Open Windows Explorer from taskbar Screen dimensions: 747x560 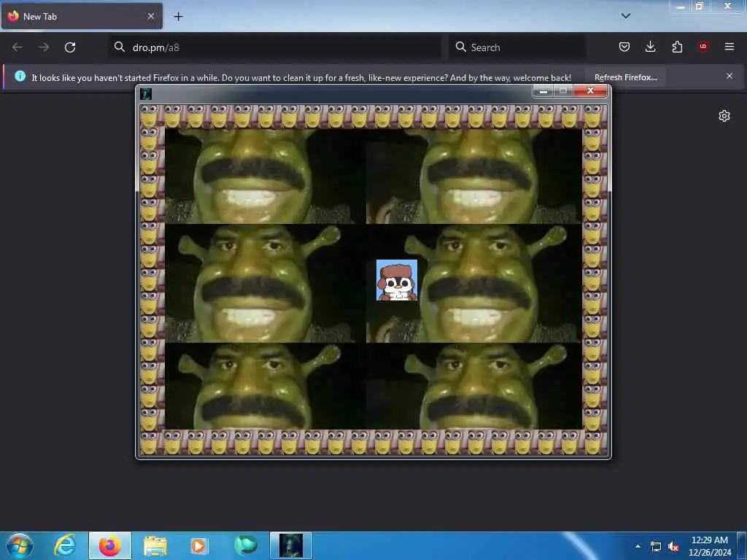pos(155,545)
